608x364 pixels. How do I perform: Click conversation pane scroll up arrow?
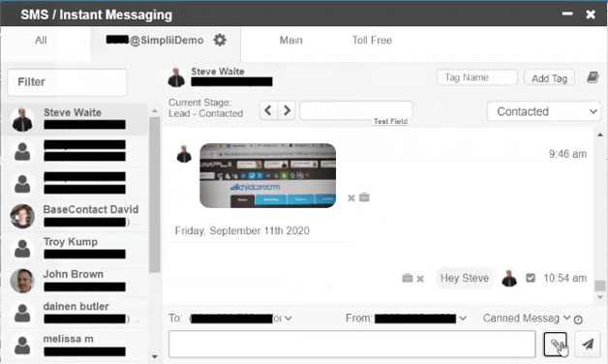(600, 135)
